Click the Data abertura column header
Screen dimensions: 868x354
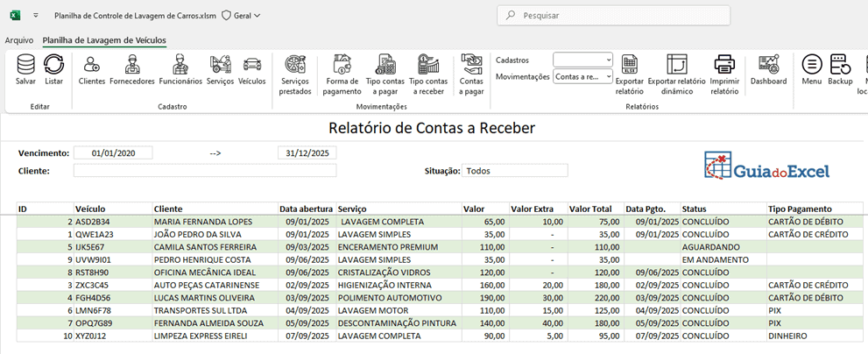[x=307, y=209]
